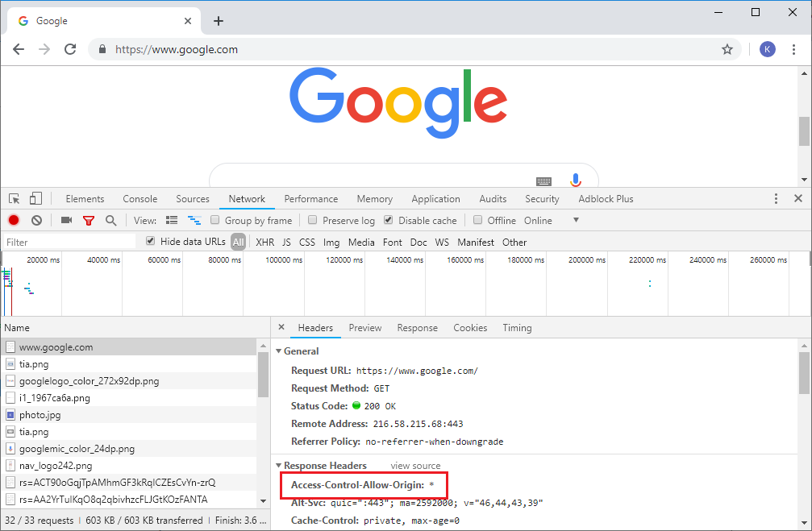Go forward in browser history
The width and height of the screenshot is (812, 531).
pos(44,49)
